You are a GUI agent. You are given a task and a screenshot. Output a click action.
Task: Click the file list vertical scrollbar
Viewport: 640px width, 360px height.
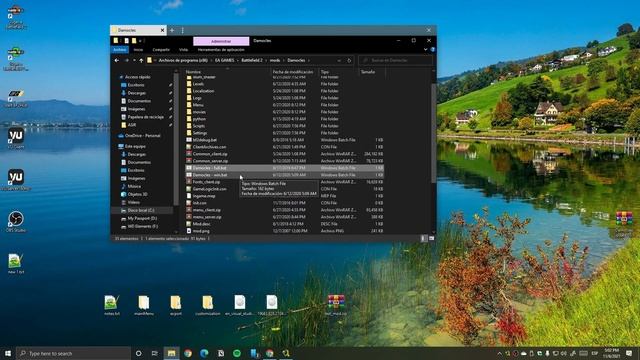click(x=433, y=133)
